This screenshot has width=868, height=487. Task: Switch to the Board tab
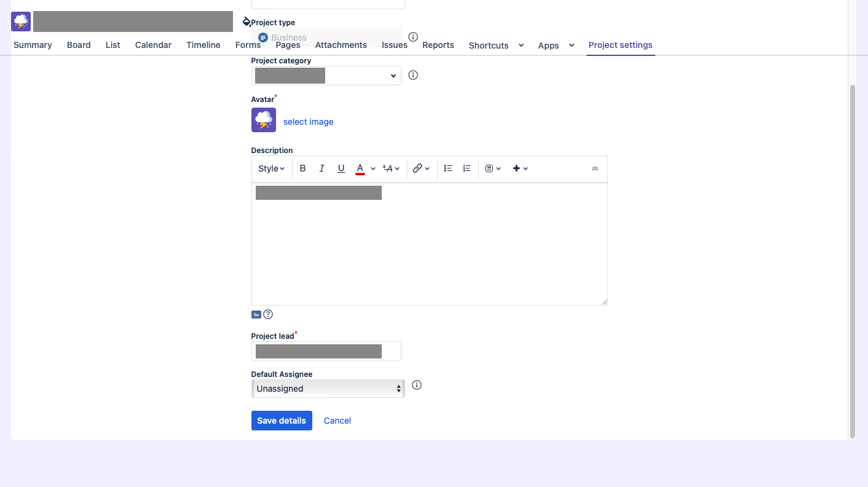tap(79, 44)
